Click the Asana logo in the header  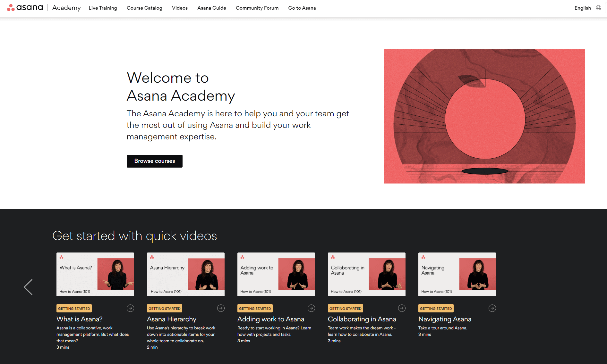tap(25, 8)
